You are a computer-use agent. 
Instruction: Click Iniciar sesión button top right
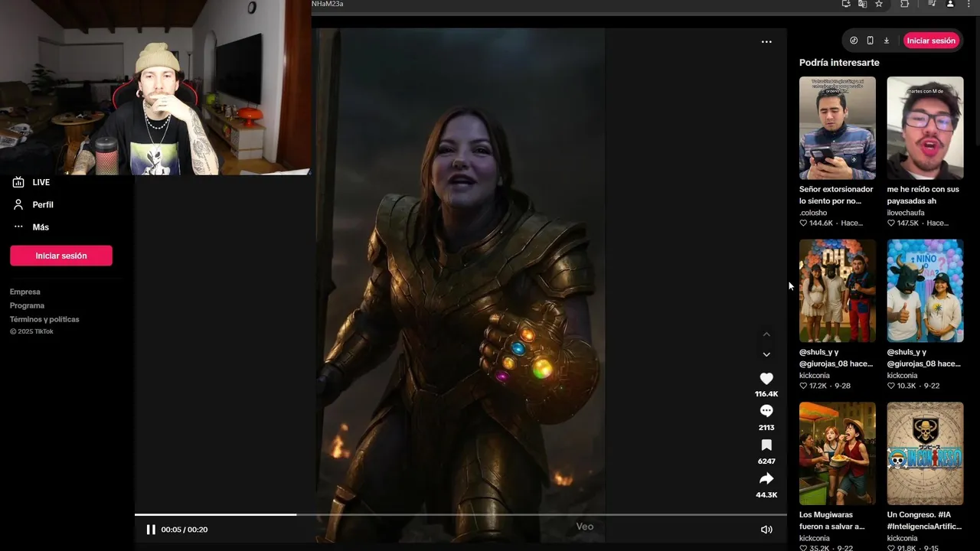tap(931, 41)
